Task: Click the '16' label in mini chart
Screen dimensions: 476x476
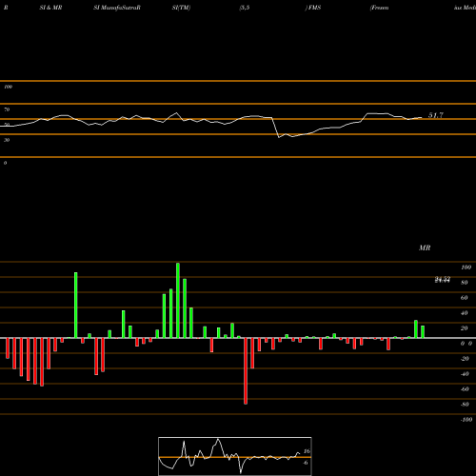Action: (x=307, y=451)
